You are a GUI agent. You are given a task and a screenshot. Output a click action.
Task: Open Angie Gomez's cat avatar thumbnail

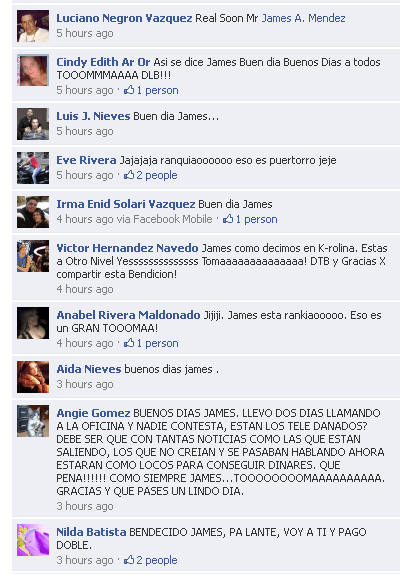point(33,421)
